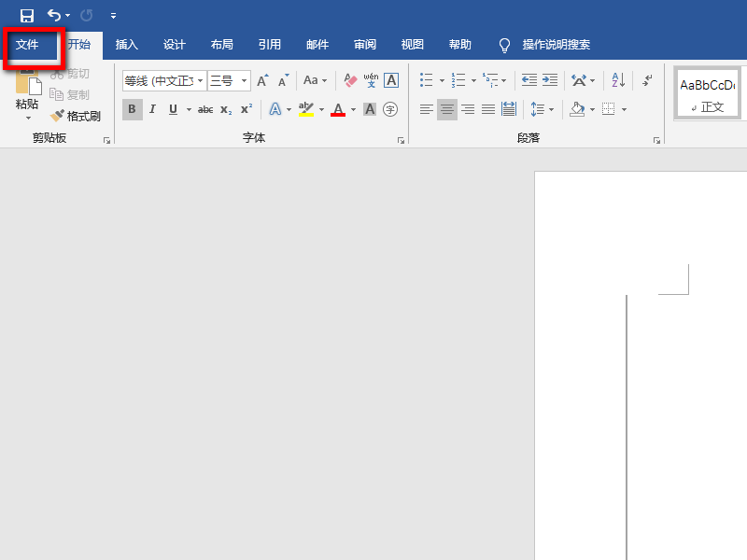Open the 文件 tab

point(27,45)
